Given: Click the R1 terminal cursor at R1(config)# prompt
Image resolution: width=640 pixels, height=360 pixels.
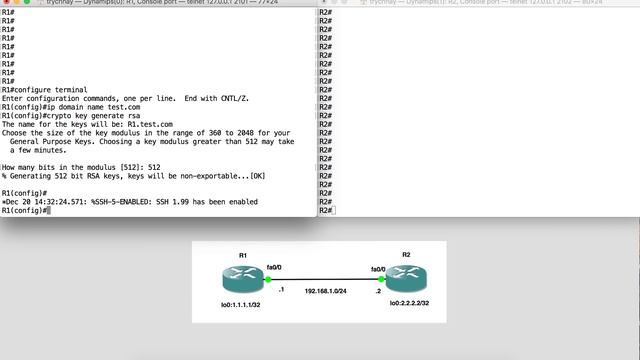Looking at the screenshot, I should (49, 211).
